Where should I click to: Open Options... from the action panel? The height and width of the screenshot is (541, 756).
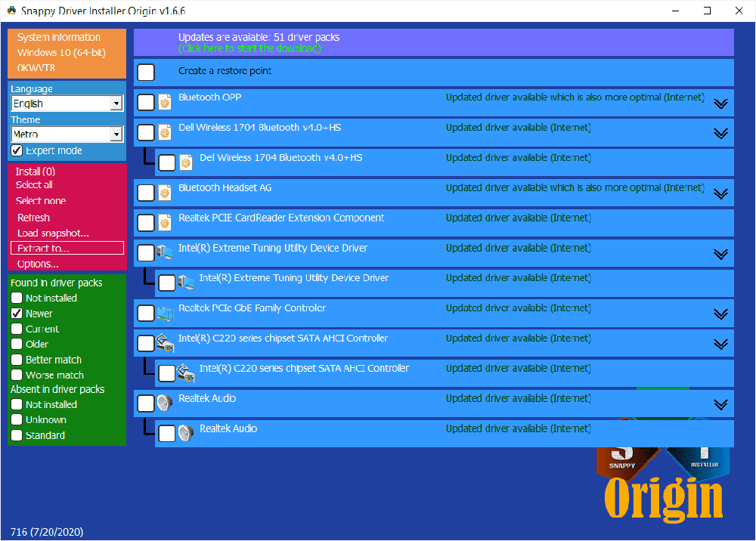(x=38, y=264)
